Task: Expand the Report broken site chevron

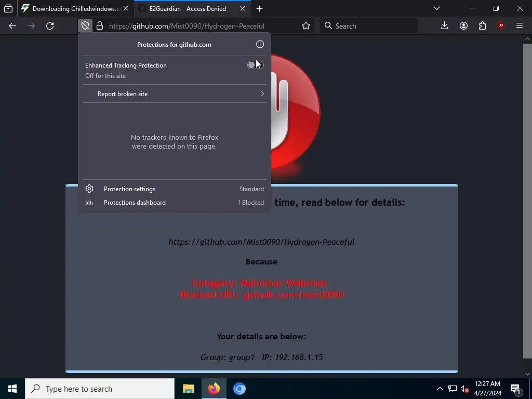Action: tap(262, 94)
